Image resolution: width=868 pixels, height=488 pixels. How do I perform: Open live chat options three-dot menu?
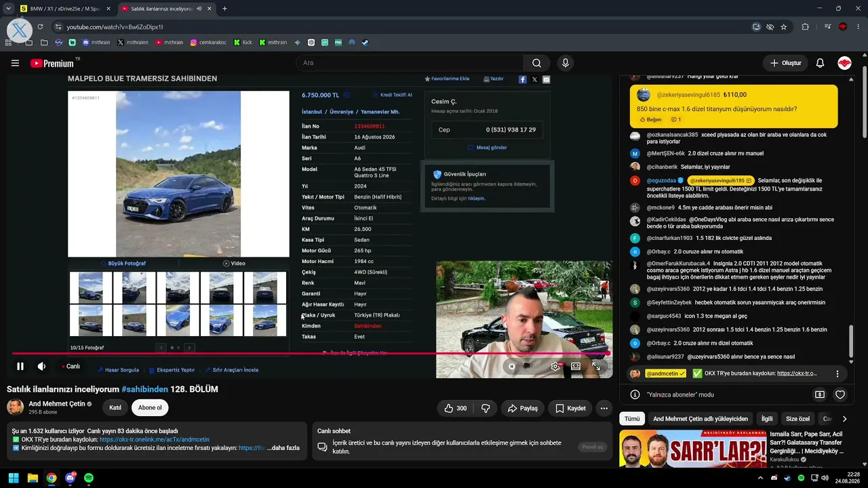tap(837, 373)
